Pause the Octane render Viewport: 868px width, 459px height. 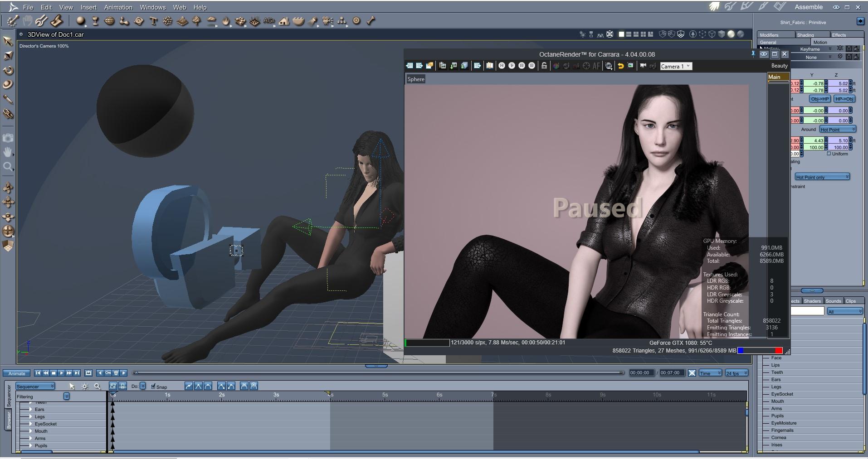[522, 66]
